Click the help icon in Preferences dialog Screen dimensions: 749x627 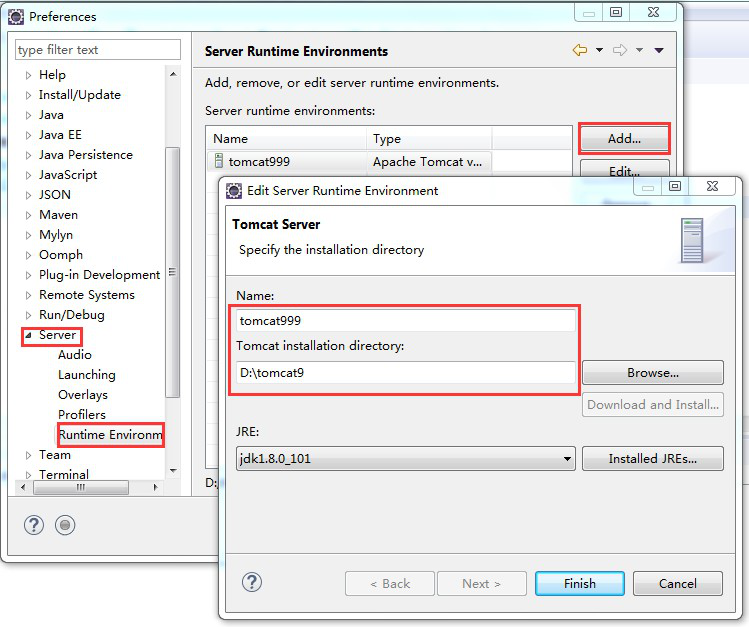click(x=34, y=525)
